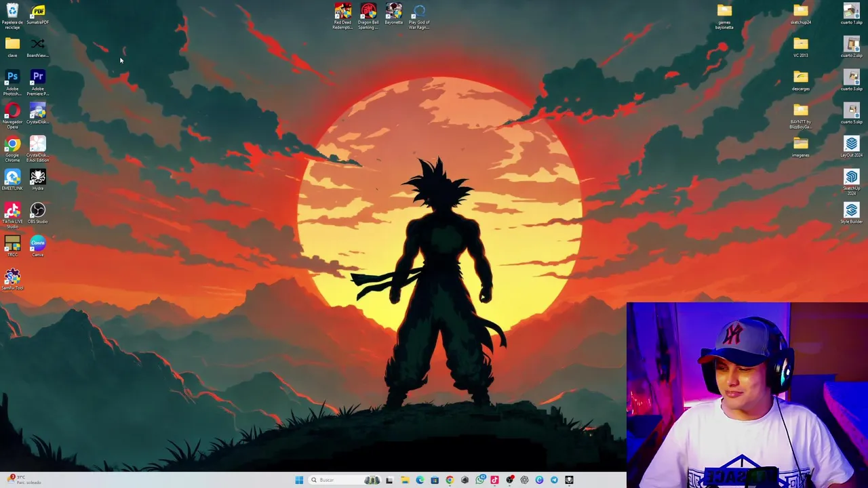The image size is (868, 488).
Task: Select the 'clave' folder on desktop
Action: click(x=12, y=47)
